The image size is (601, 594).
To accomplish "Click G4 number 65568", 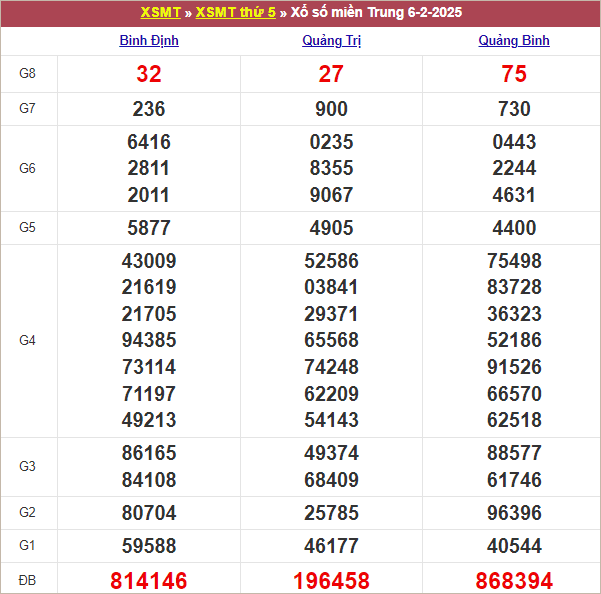I will (x=331, y=340).
